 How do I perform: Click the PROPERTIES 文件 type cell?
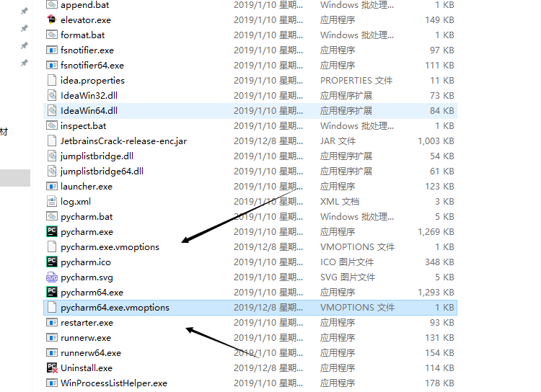356,80
